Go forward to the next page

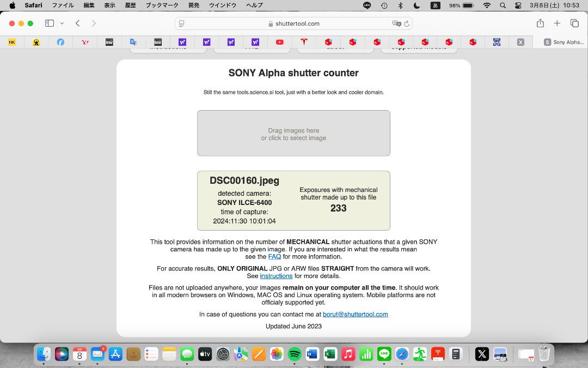(94, 23)
